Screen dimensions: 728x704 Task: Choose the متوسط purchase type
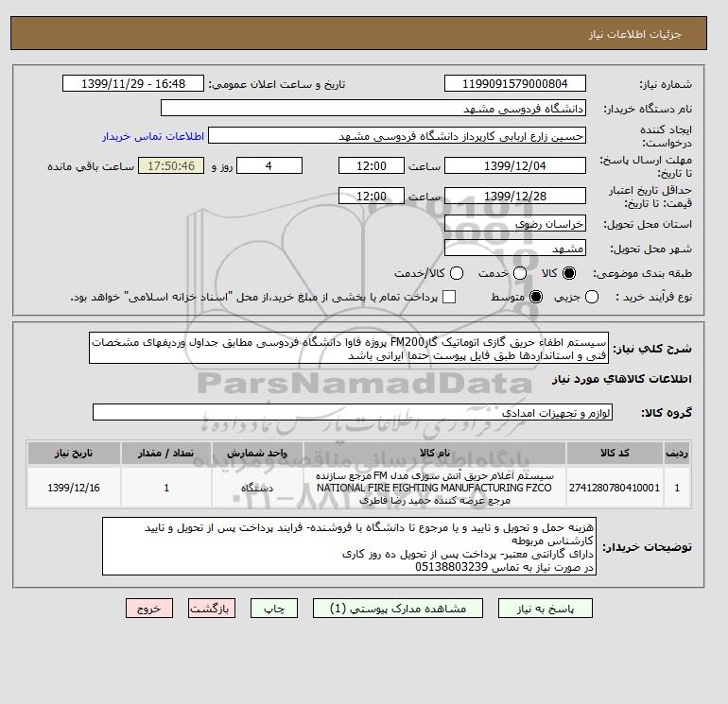point(536,297)
